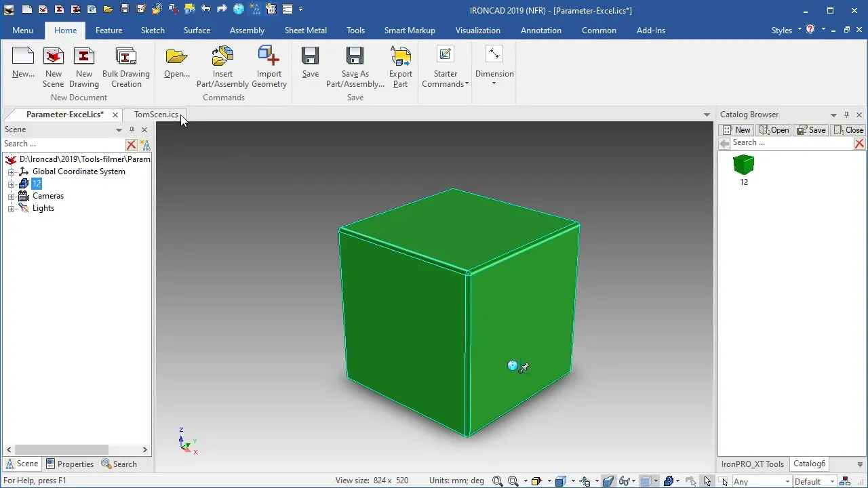Save the document using ribbon Save
The image size is (868, 488).
point(311,63)
